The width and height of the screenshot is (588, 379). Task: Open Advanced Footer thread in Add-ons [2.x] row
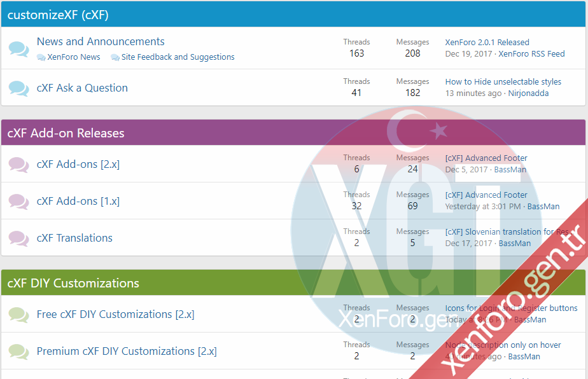[x=486, y=158]
